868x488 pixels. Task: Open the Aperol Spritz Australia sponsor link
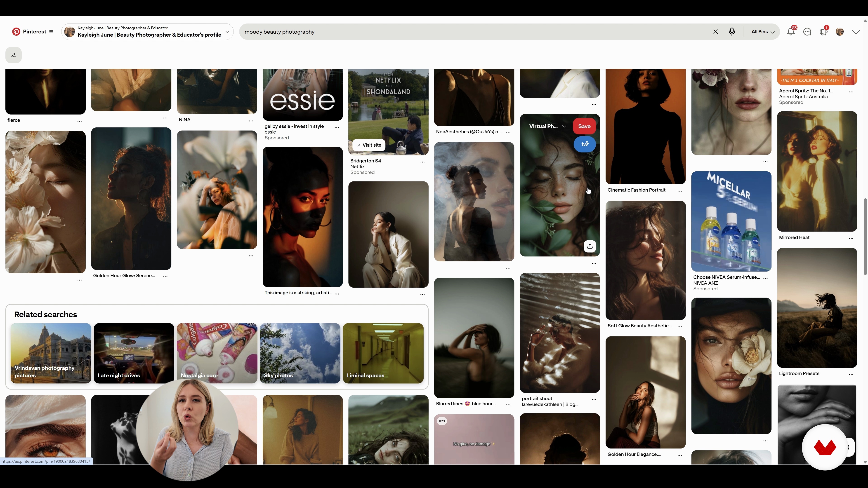pos(803,97)
